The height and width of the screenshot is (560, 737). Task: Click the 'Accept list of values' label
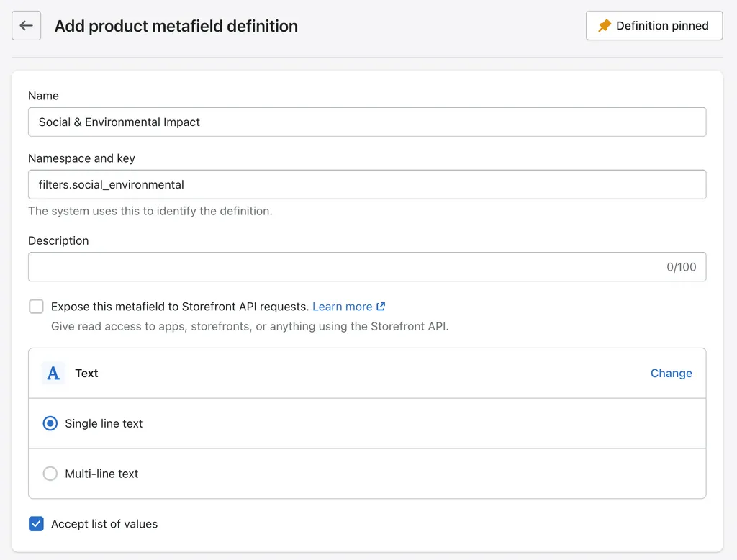click(x=104, y=524)
